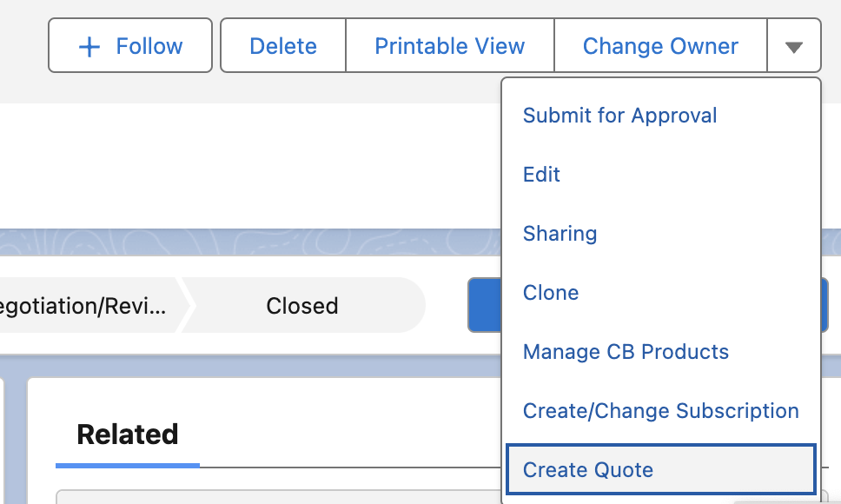Viewport: 841px width, 504px height.
Task: Choose Submit for Approval in the menu
Action: (619, 115)
